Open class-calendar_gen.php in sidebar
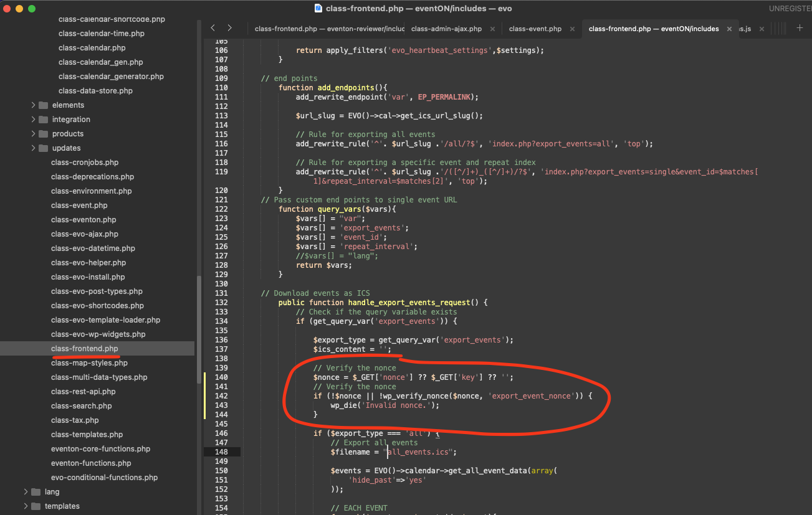Image resolution: width=812 pixels, height=515 pixels. (x=101, y=62)
